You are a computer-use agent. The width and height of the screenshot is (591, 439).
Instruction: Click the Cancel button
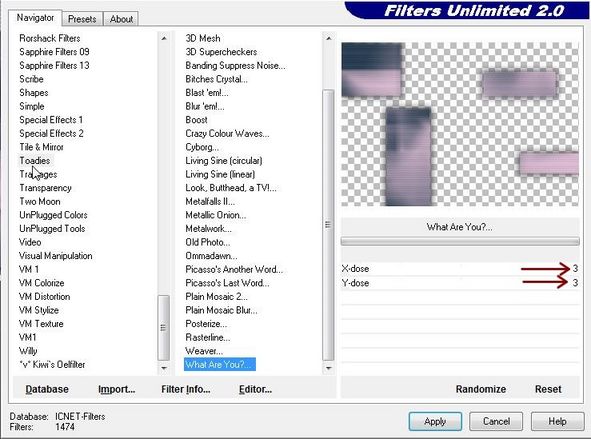point(496,421)
